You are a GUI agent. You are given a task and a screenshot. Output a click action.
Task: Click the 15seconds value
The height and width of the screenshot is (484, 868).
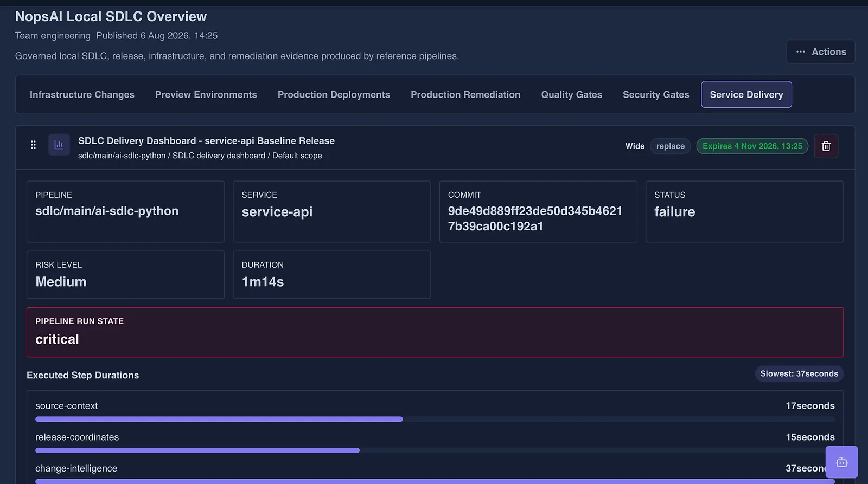tap(810, 437)
